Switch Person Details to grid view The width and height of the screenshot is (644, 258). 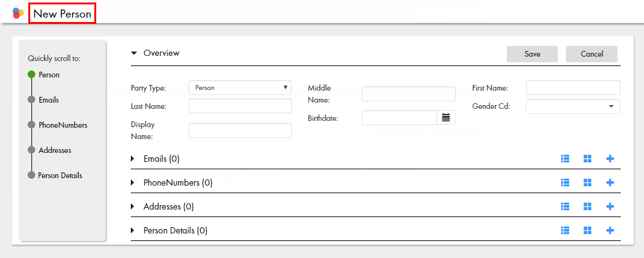pos(587,230)
